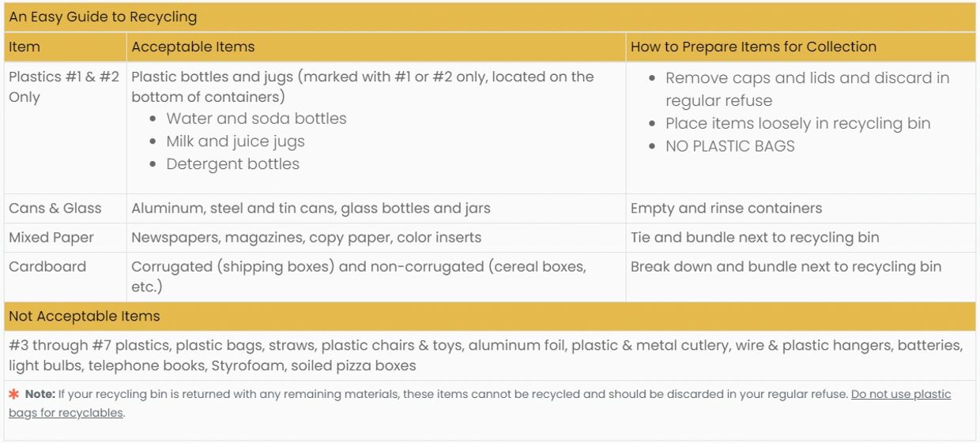Select the "Acceptable Items" column header
The height and width of the screenshot is (443, 980).
pyautogui.click(x=193, y=47)
